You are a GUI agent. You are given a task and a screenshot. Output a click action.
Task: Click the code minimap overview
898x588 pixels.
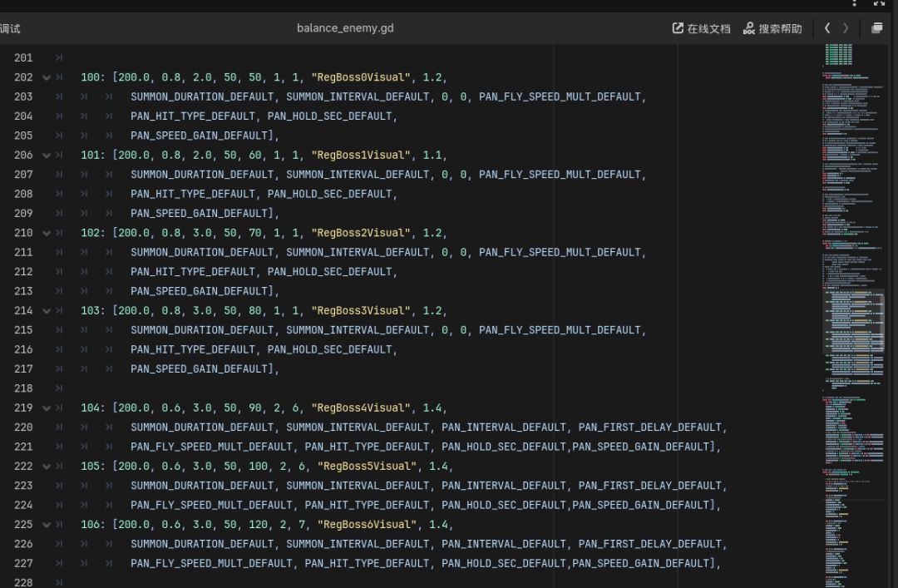854,316
